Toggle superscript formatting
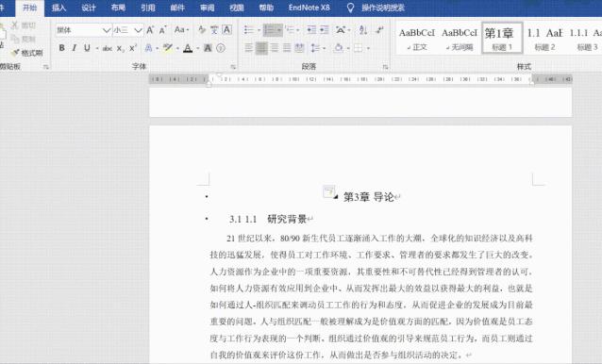The image size is (602, 364). coord(133,48)
